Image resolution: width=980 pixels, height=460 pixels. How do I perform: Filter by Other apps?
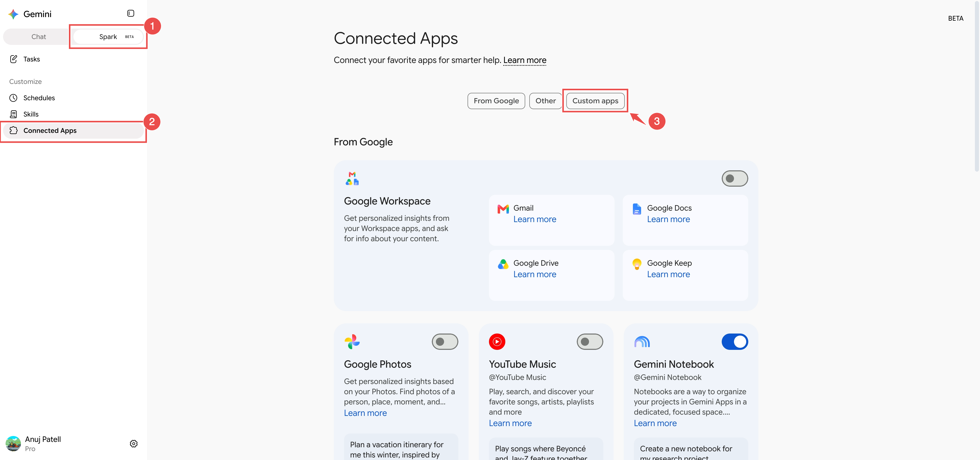(545, 101)
